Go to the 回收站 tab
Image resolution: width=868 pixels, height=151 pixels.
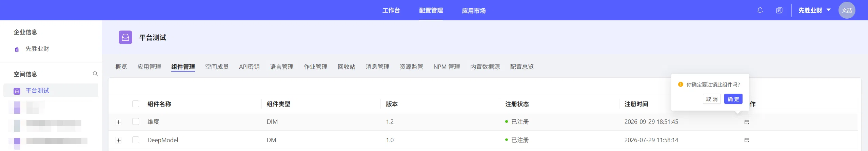(347, 67)
